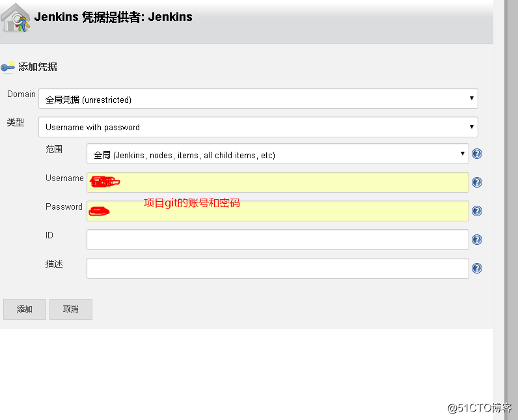
Task: Click the 类型 label text
Action: click(x=15, y=122)
